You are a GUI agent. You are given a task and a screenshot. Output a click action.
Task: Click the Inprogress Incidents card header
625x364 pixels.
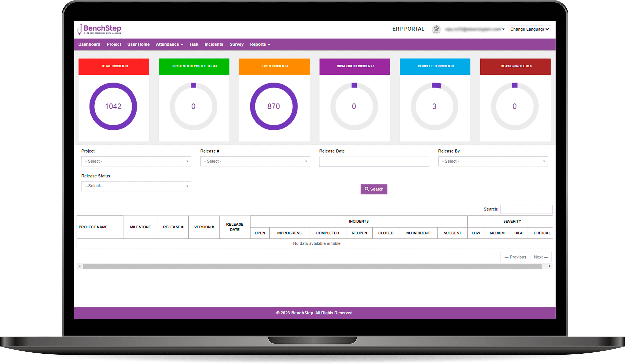[355, 66]
